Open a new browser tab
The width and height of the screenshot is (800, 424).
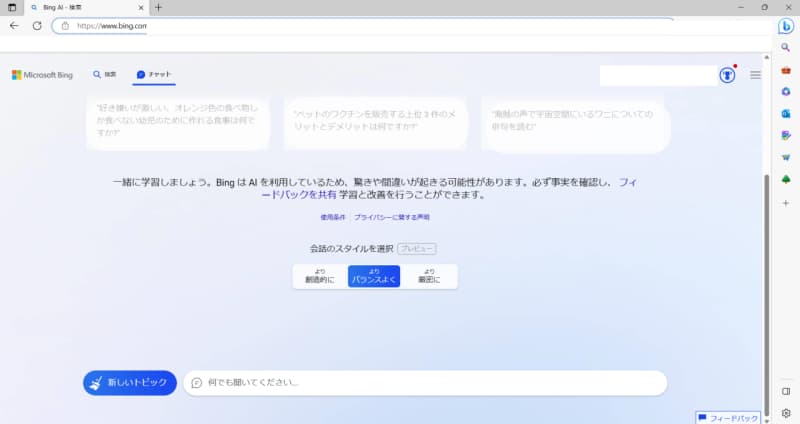coord(158,8)
